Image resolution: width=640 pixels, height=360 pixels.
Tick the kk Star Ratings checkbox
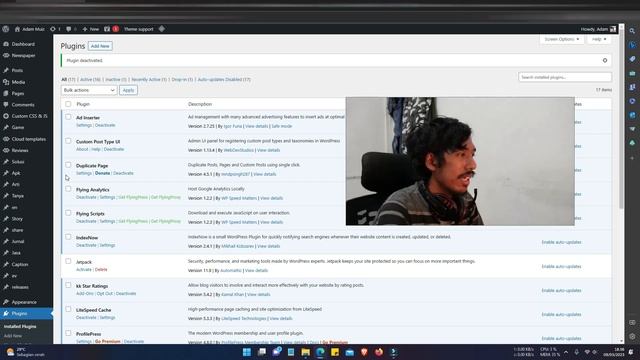[68, 285]
